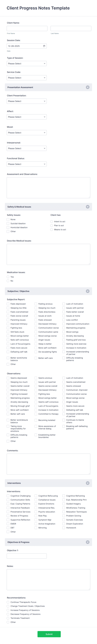The image size is (97, 644).
Task: Collapse the Objectives & Progress section
Action: pyautogui.click(x=88, y=542)
